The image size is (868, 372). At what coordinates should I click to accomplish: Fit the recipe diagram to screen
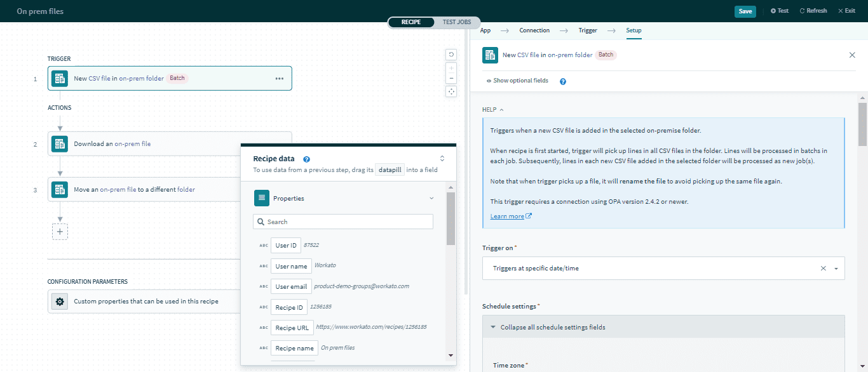(451, 91)
